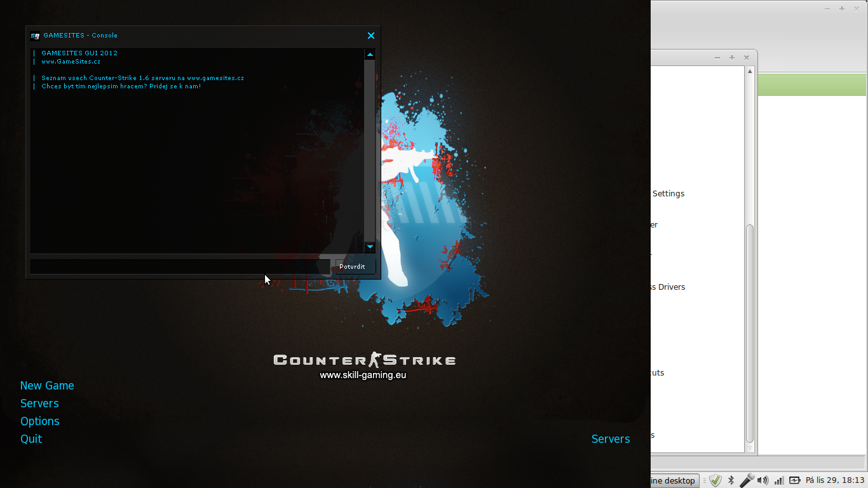Click the "Seznam vsech Counter-Strike 1.6 serveru" console line
The image size is (868, 488).
(143, 78)
